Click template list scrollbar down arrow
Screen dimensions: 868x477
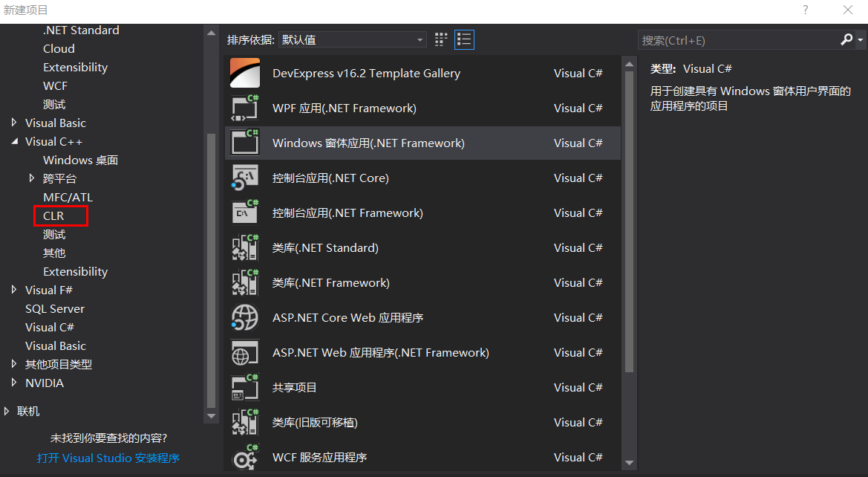[629, 463]
